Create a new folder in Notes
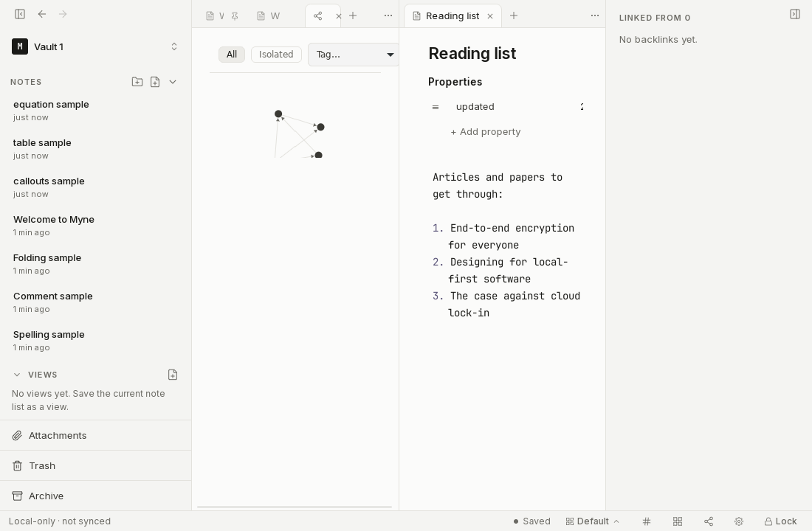812x531 pixels. pyautogui.click(x=137, y=82)
